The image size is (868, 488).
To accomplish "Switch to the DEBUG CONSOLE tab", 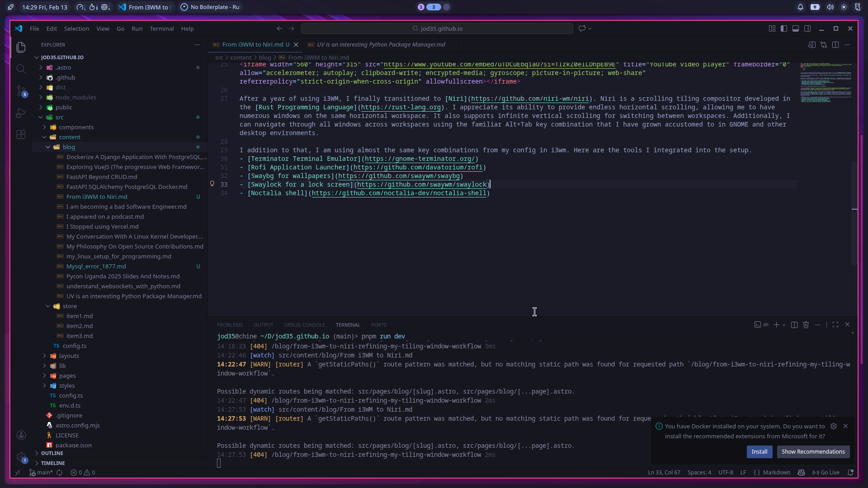I will coord(305,325).
